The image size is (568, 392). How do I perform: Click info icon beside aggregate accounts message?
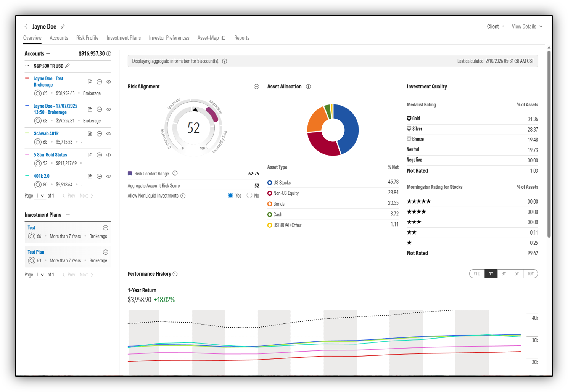tap(225, 61)
